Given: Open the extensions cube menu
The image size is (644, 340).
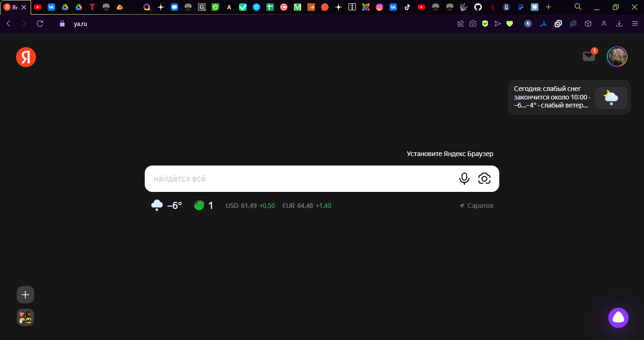Looking at the screenshot, I should pos(588,24).
